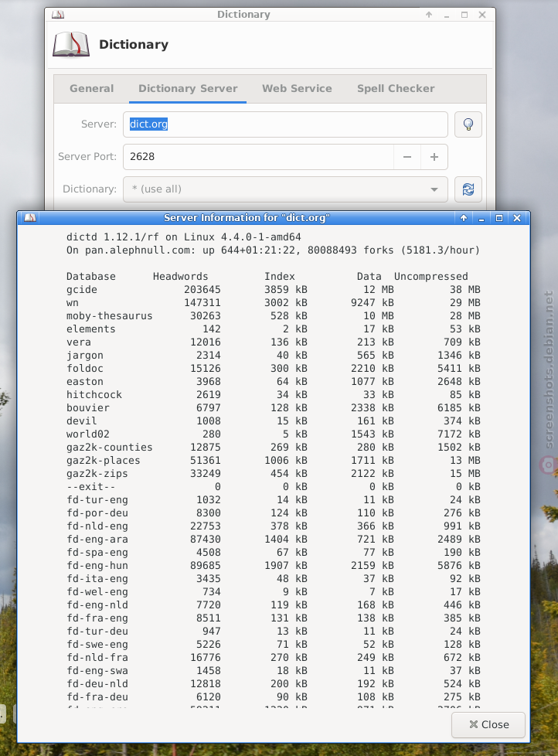558x756 pixels.
Task: Click the 'devil' database entry
Action: tap(81, 421)
